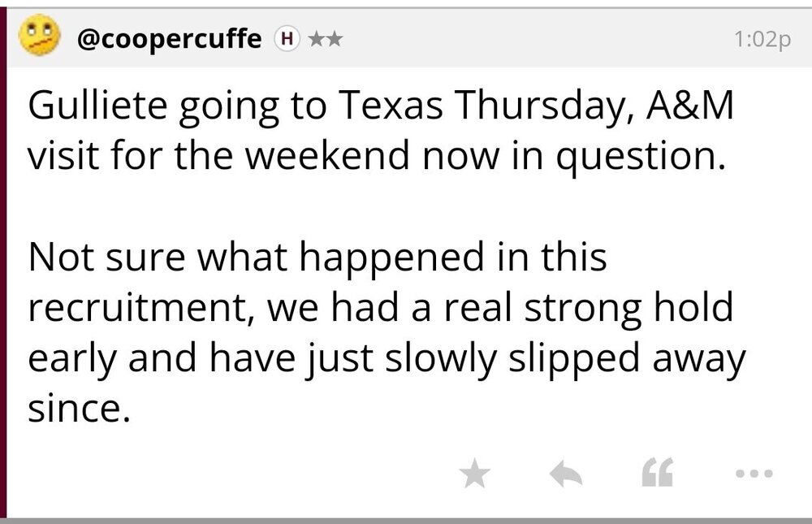
Task: Open the @coopercuffe user profile
Action: tap(169, 38)
